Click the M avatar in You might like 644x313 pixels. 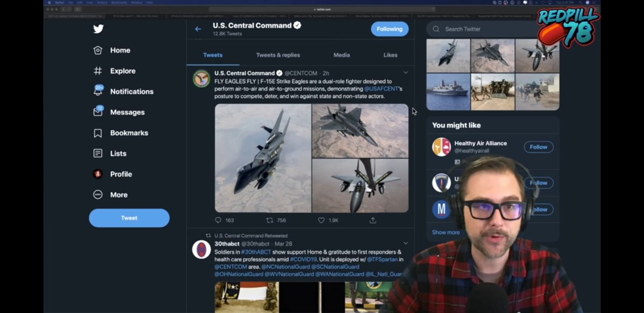(442, 209)
